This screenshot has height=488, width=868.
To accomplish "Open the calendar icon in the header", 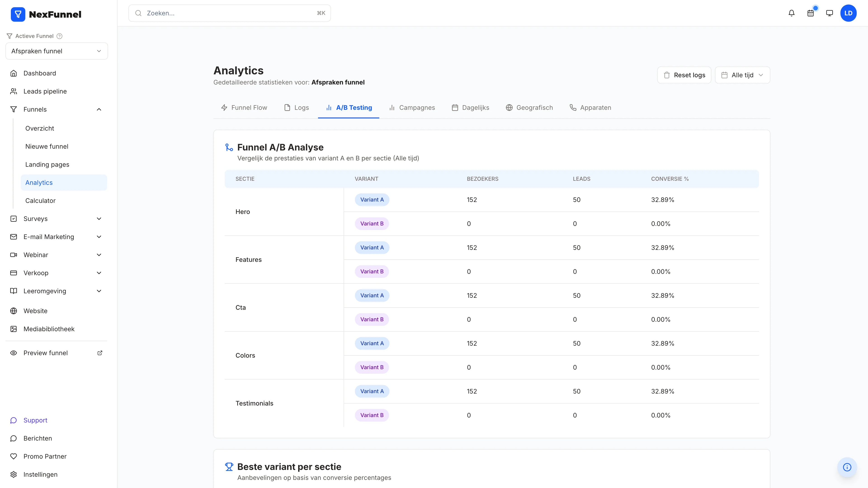I will (x=810, y=13).
